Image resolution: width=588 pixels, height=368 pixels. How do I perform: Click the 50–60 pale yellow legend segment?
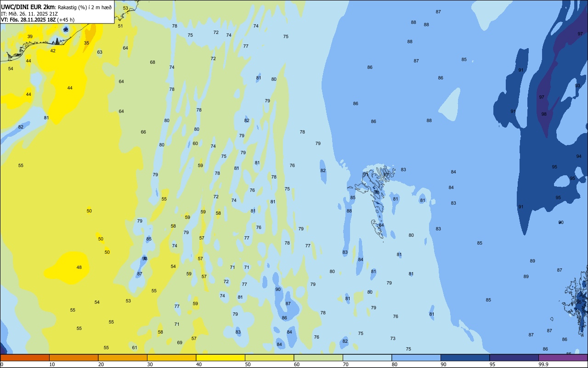pyautogui.click(x=269, y=357)
